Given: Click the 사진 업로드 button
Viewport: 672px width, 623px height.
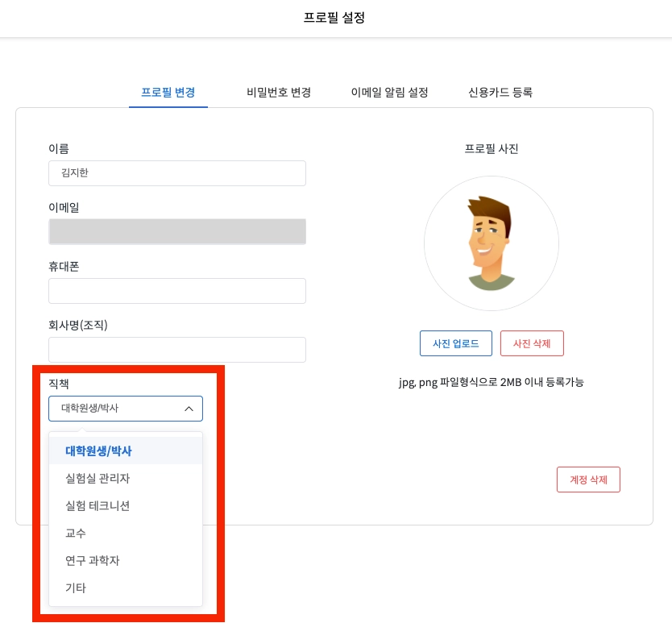Looking at the screenshot, I should 455,343.
